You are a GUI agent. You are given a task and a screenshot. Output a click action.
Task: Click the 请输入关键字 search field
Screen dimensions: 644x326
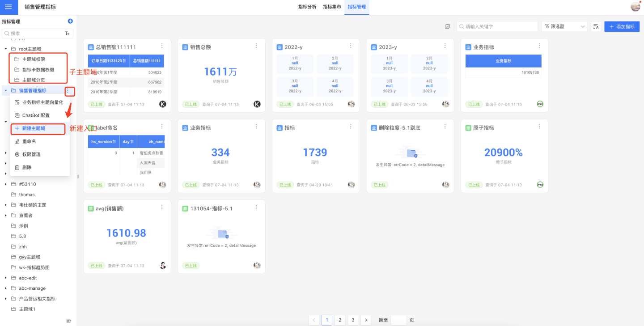pyautogui.click(x=499, y=27)
